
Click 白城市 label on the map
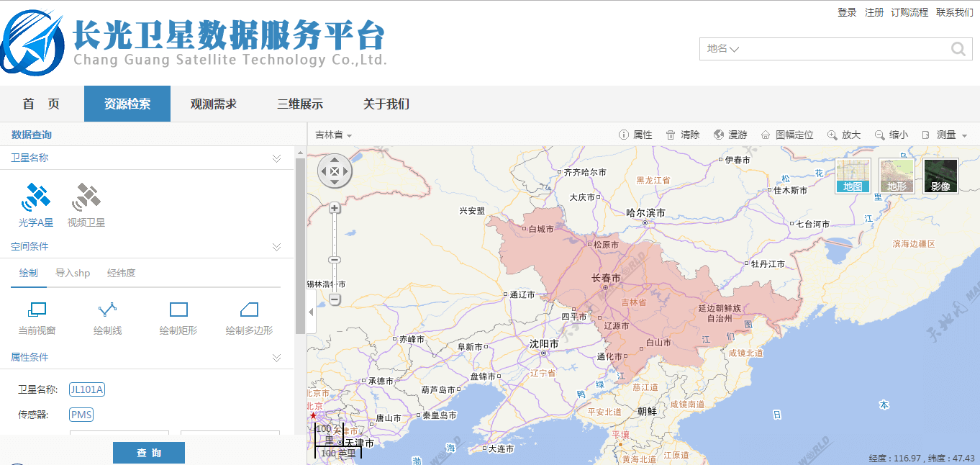pyautogui.click(x=541, y=230)
